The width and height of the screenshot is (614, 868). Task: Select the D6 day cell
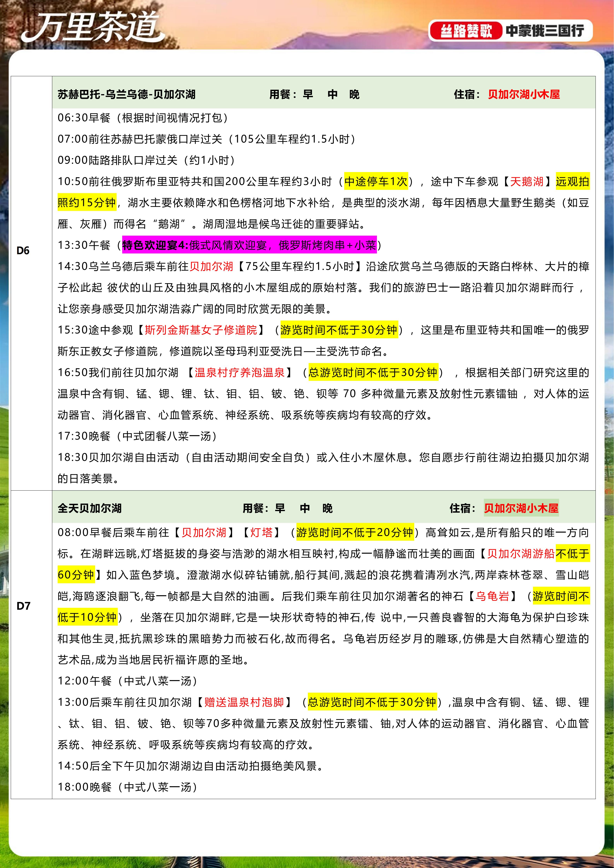coord(31,283)
